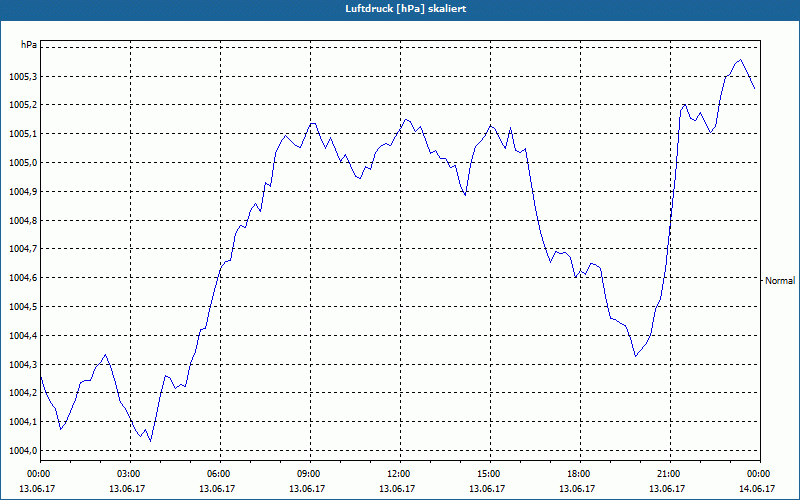Click the 1004,9 axis value
This screenshot has width=800, height=500.
click(x=22, y=192)
